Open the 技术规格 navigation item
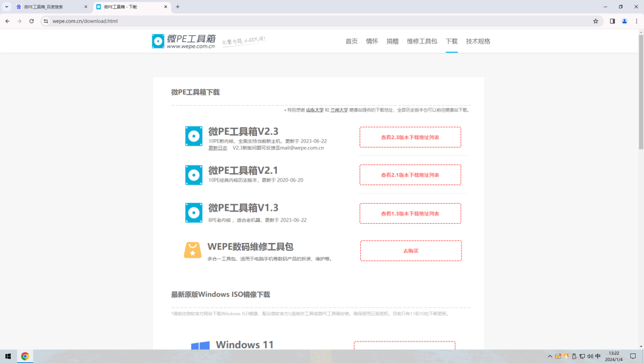Image resolution: width=644 pixels, height=363 pixels. tap(478, 41)
